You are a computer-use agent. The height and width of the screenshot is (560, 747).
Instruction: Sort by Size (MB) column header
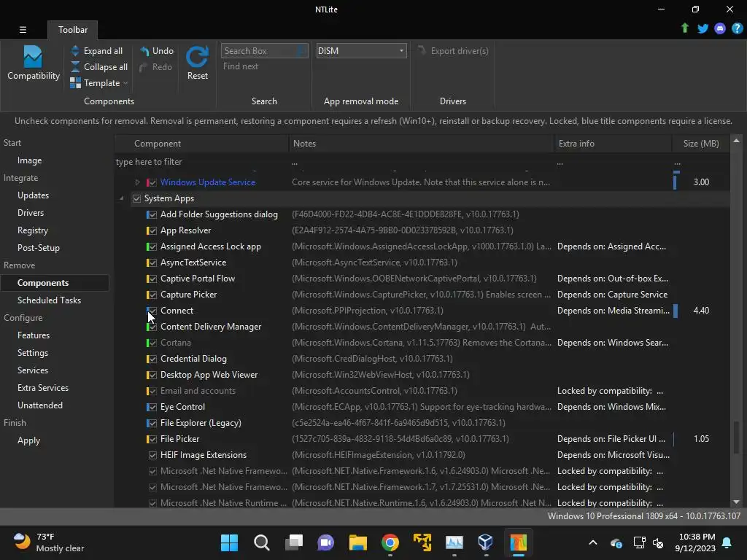tap(700, 144)
